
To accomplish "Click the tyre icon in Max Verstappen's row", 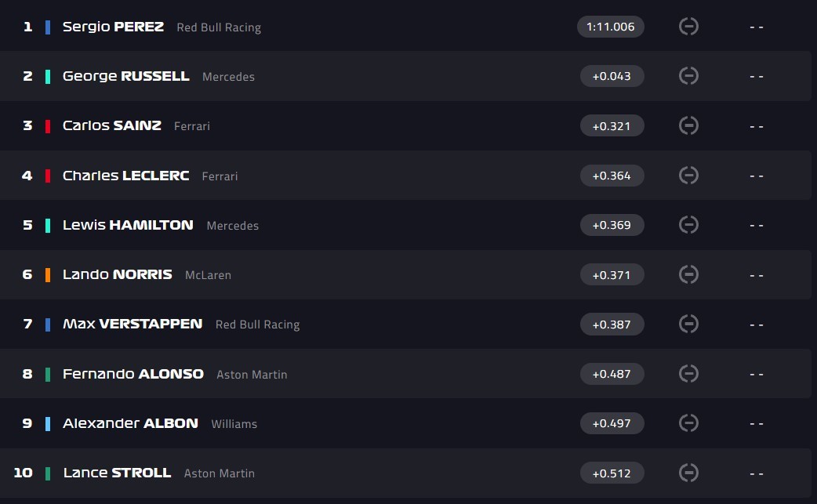I will tap(688, 324).
